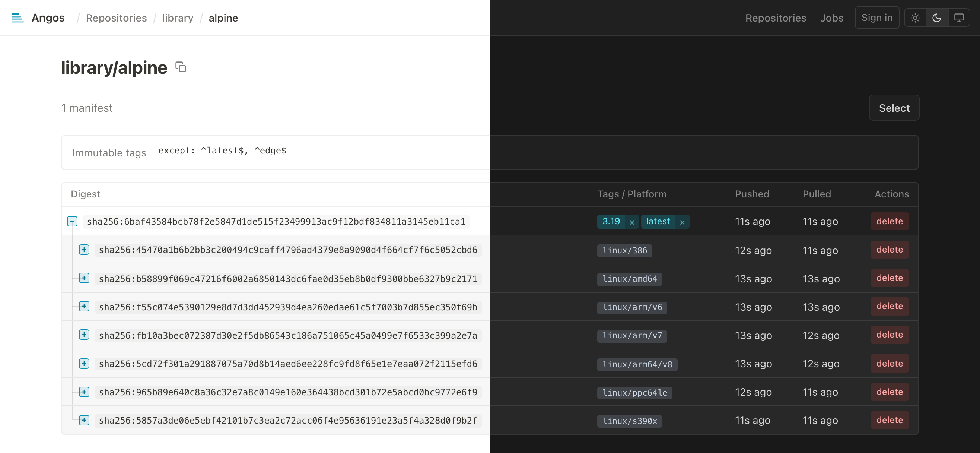
Task: Click the alpine breadcrumb
Action: click(x=223, y=18)
